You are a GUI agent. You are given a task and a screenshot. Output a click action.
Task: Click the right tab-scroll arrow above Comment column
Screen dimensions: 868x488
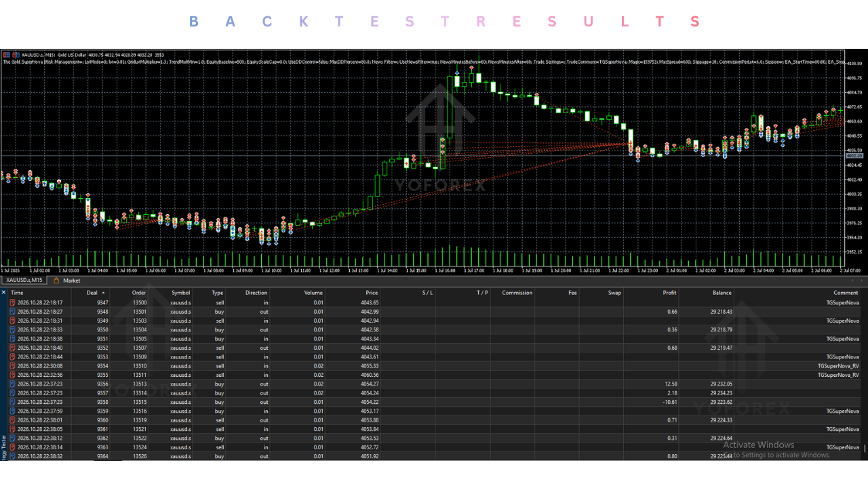tap(863, 280)
